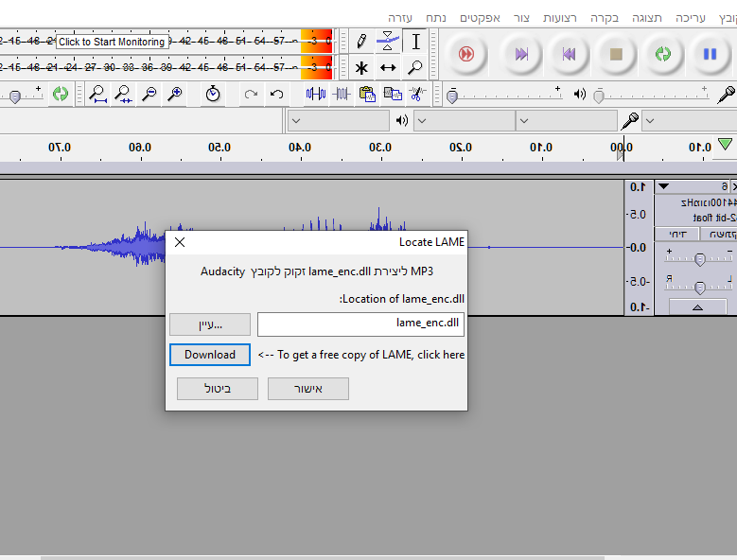Choose the Time Shift tool
Viewport: 737px width, 560px height.
click(x=388, y=67)
